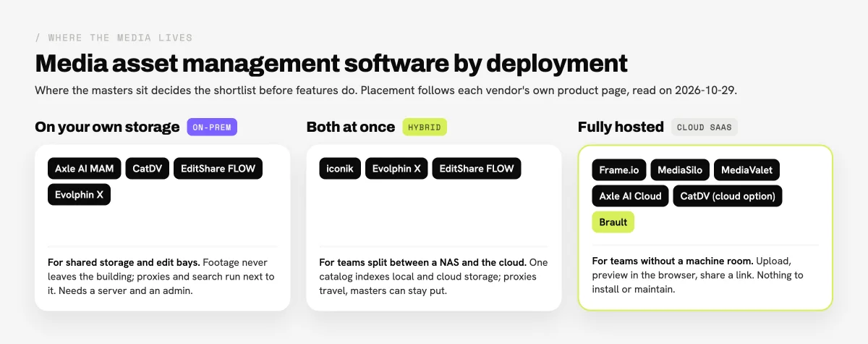
Task: Click 'For shared storage and edit bays.' description
Action: click(x=162, y=277)
